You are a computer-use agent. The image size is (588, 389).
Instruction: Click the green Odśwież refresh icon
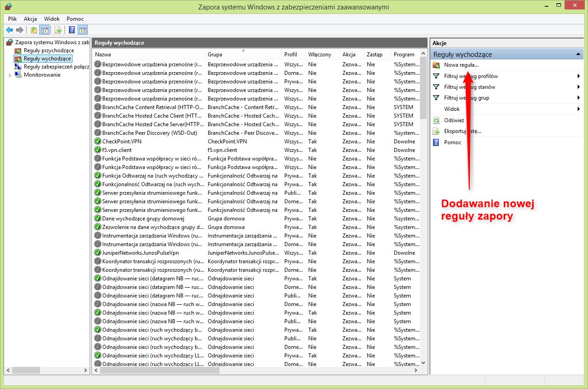(436, 120)
